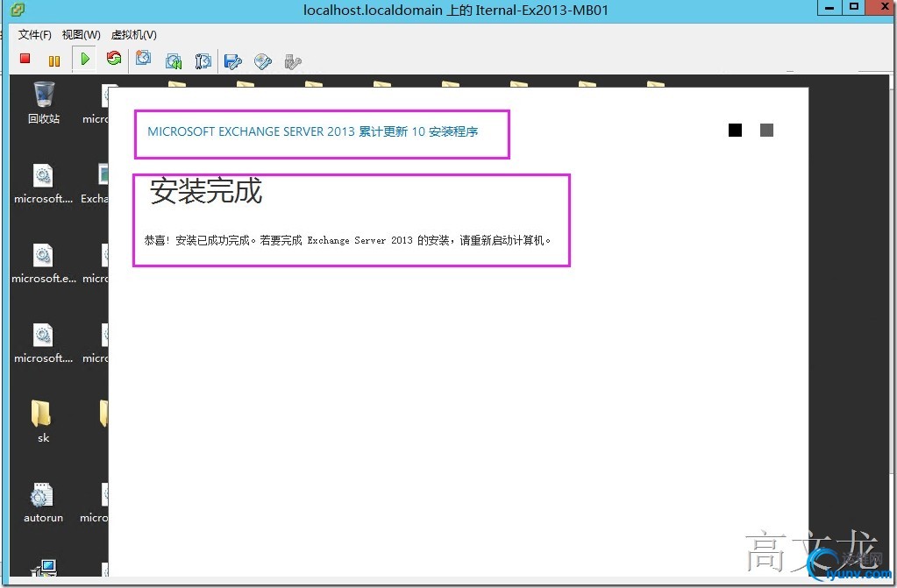Click the CD/DVD device connect icon
This screenshot has width=897, height=588.
262,61
